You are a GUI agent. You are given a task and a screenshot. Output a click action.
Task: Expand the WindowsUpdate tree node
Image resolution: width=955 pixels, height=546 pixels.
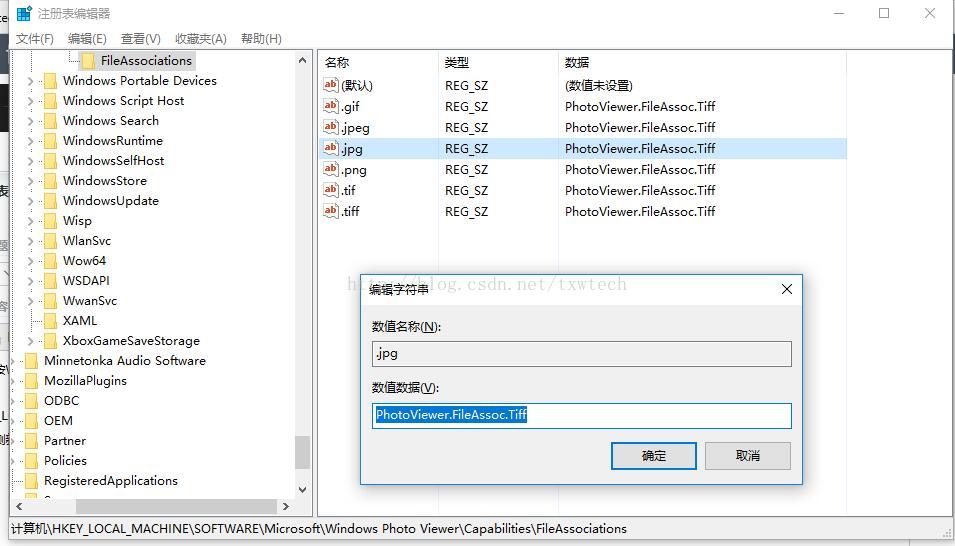(30, 201)
